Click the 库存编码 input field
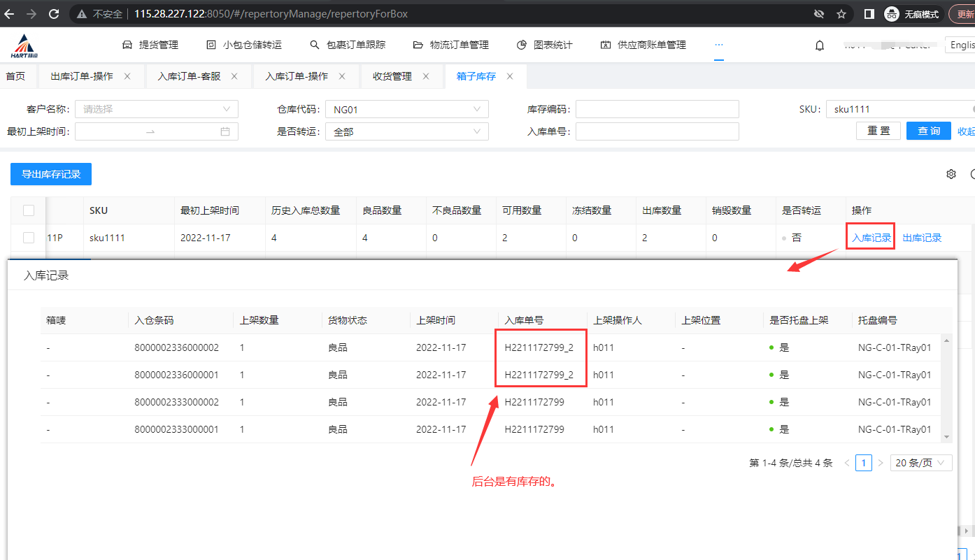The height and width of the screenshot is (560, 975). tap(657, 109)
